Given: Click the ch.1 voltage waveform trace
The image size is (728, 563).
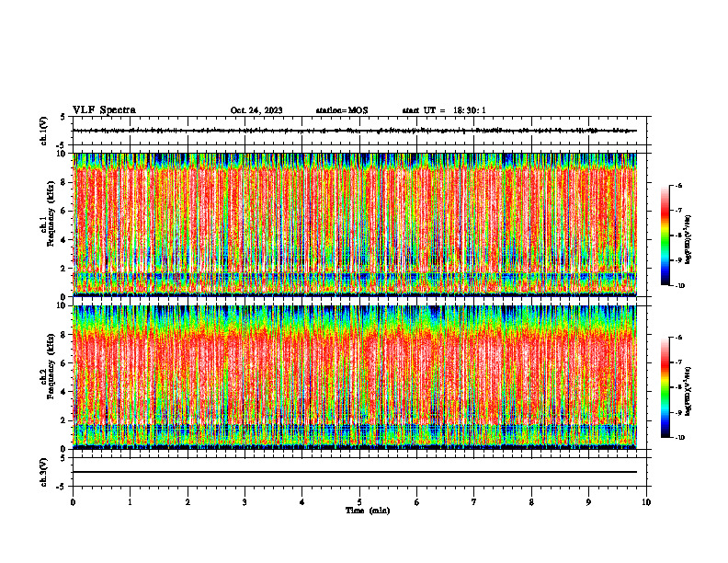Looking at the screenshot, I should [355, 131].
